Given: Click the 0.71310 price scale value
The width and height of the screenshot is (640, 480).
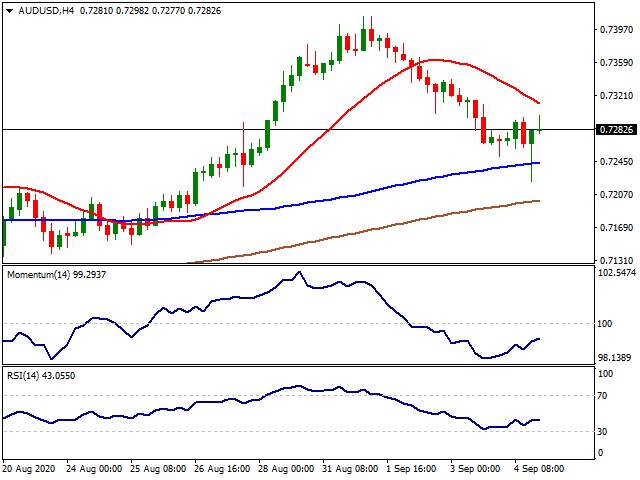Looking at the screenshot, I should coord(616,261).
